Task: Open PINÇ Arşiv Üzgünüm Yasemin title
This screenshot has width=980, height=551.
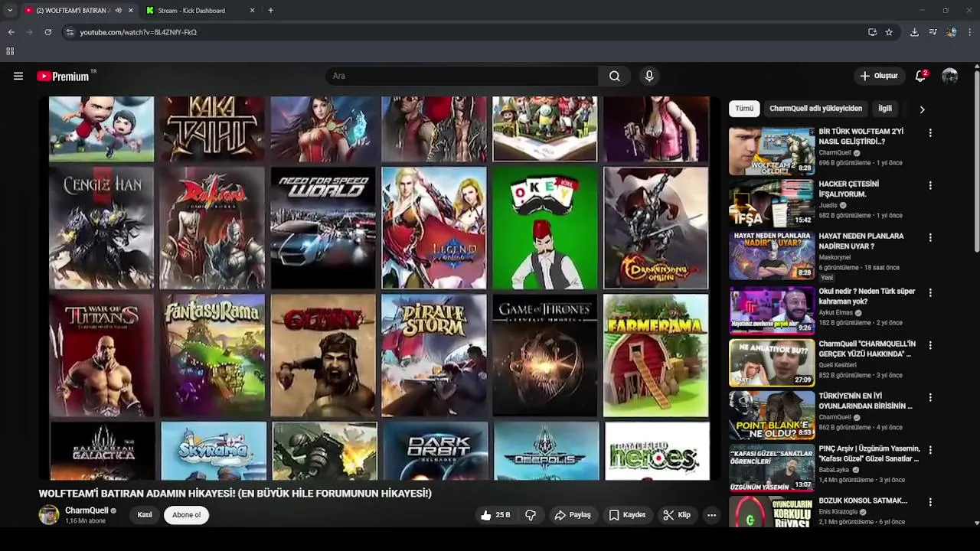Action: (869, 454)
